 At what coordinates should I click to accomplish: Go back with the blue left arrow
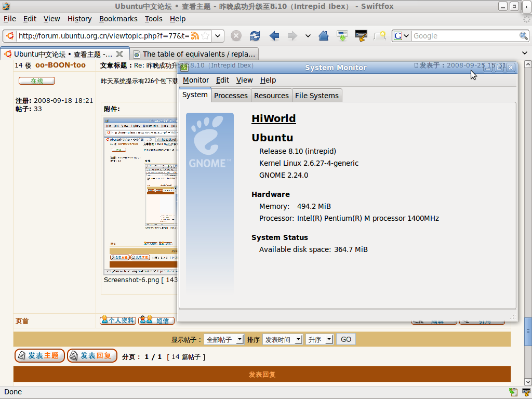point(274,36)
